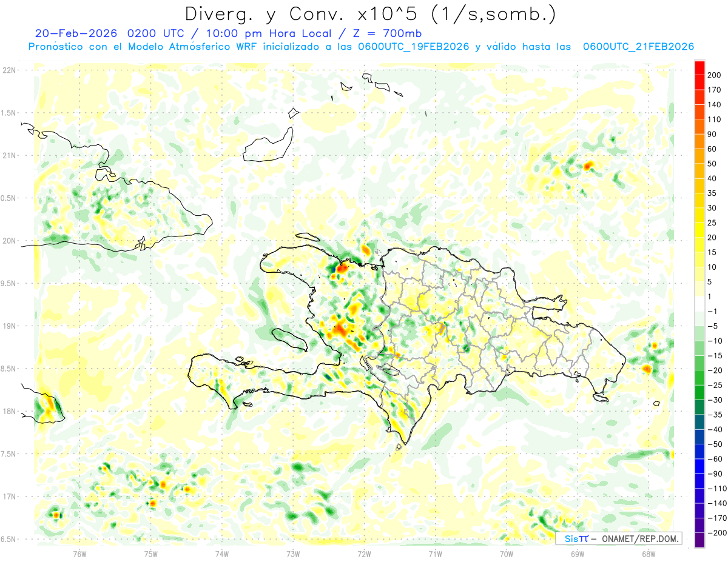The image size is (728, 562).
Task: Click the "75W" longitude label
Action: point(151,553)
